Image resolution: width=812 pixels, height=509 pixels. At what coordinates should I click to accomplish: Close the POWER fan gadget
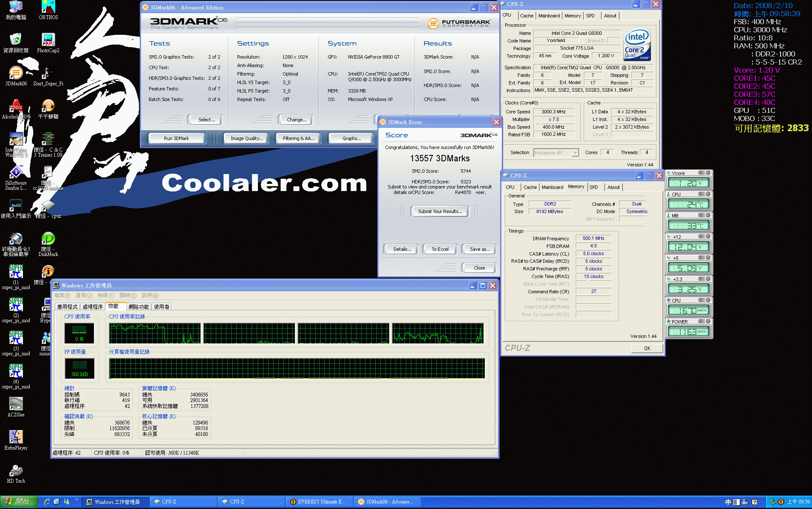[708, 321]
